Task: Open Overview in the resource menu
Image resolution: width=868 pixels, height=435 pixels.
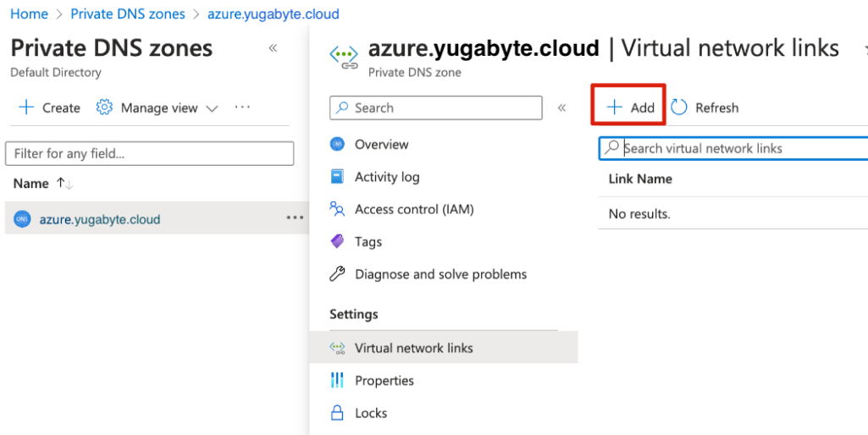Action: [x=381, y=145]
